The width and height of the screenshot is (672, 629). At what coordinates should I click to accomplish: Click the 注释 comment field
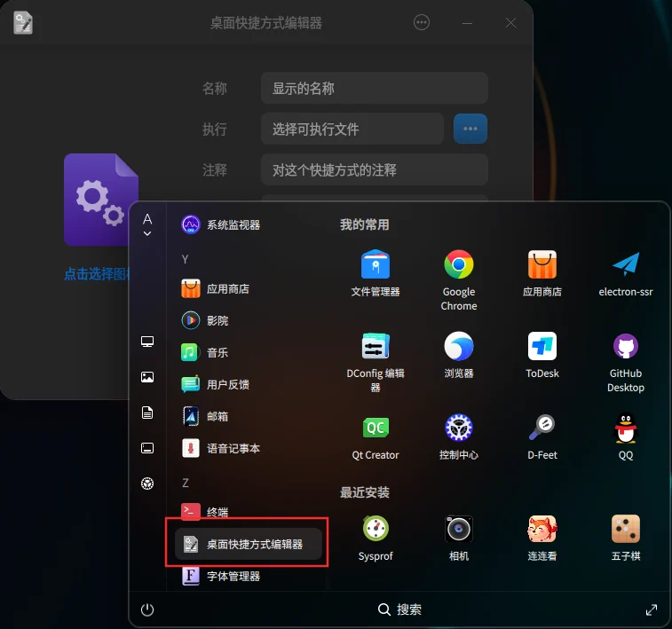(x=374, y=169)
